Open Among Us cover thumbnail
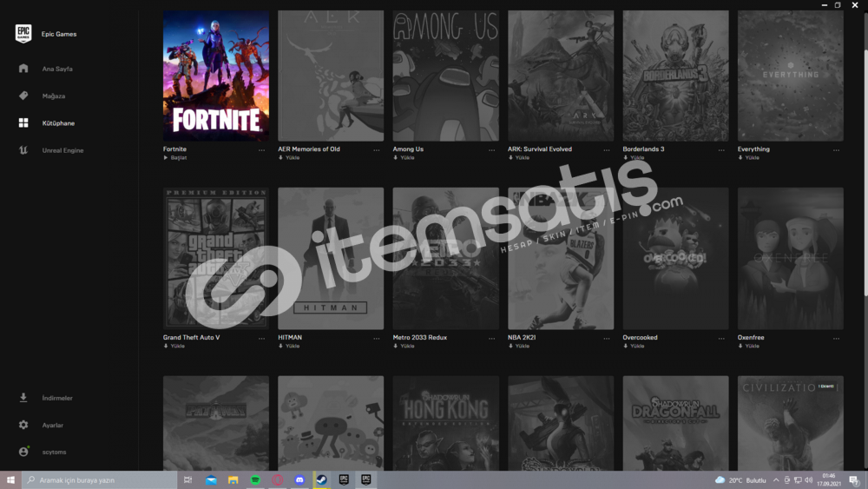This screenshot has height=489, width=868. pos(445,76)
